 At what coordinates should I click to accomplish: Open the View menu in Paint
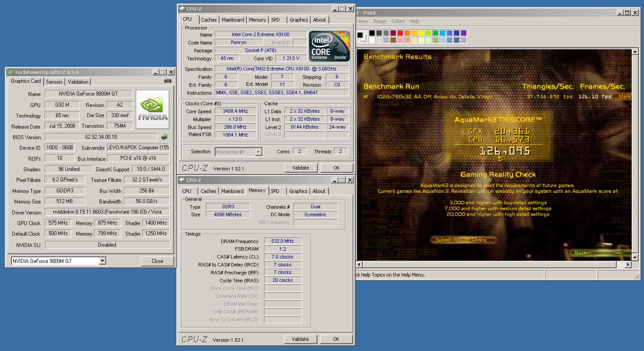pos(363,21)
